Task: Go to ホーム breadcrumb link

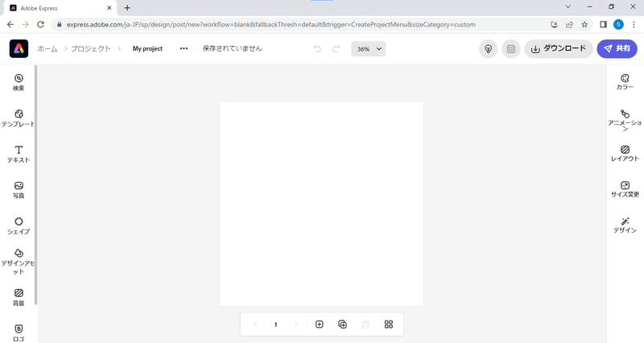Action: coord(47,48)
